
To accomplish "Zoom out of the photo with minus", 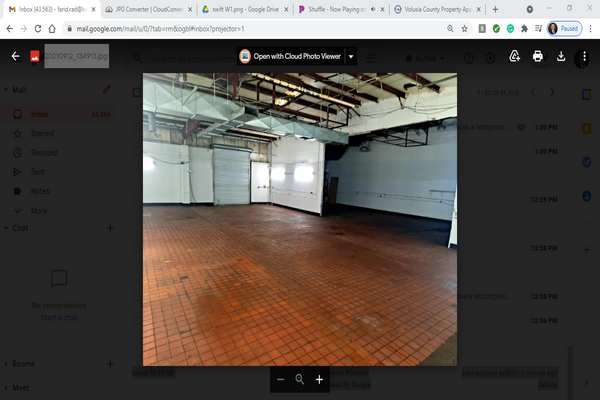I will point(281,380).
